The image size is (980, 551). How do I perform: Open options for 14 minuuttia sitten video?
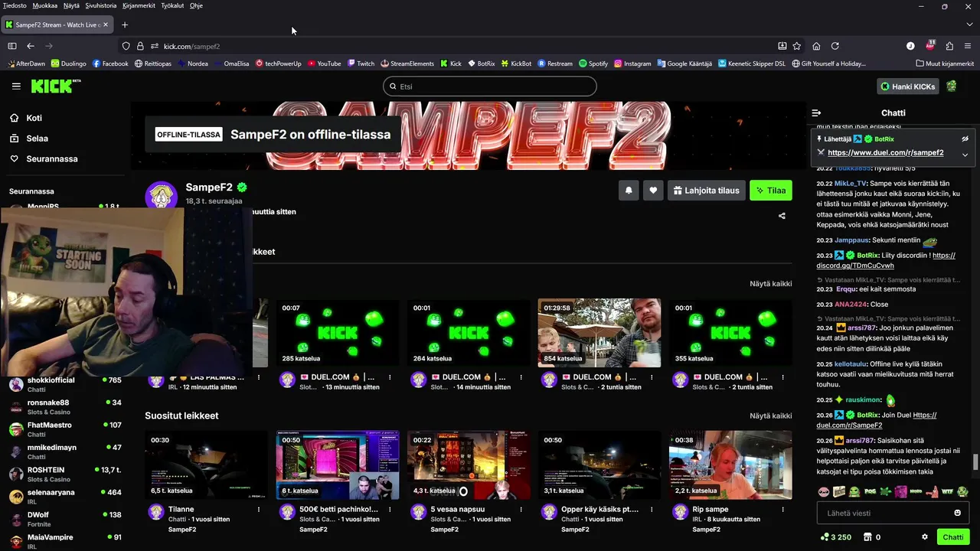[521, 377]
